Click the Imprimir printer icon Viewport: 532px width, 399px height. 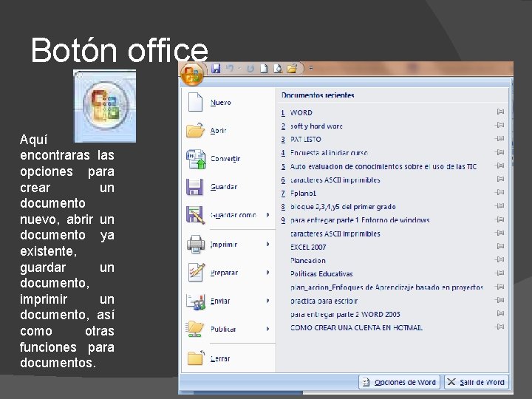click(x=196, y=244)
